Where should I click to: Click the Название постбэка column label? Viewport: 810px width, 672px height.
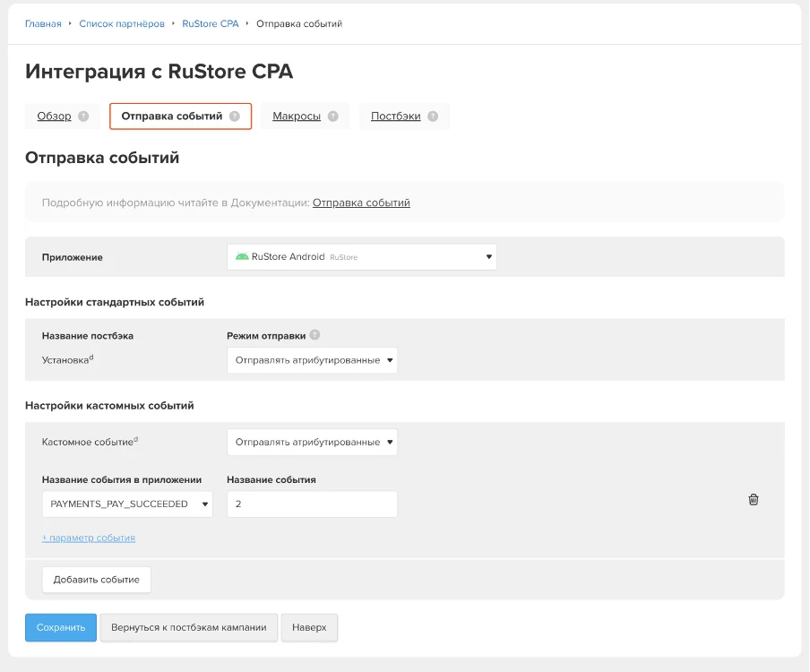pyautogui.click(x=88, y=336)
